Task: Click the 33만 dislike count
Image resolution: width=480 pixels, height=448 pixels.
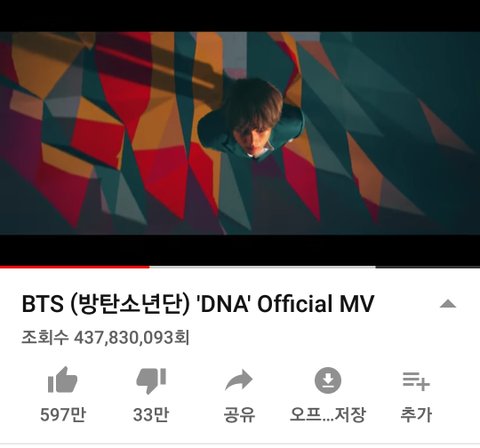Action: pyautogui.click(x=151, y=415)
